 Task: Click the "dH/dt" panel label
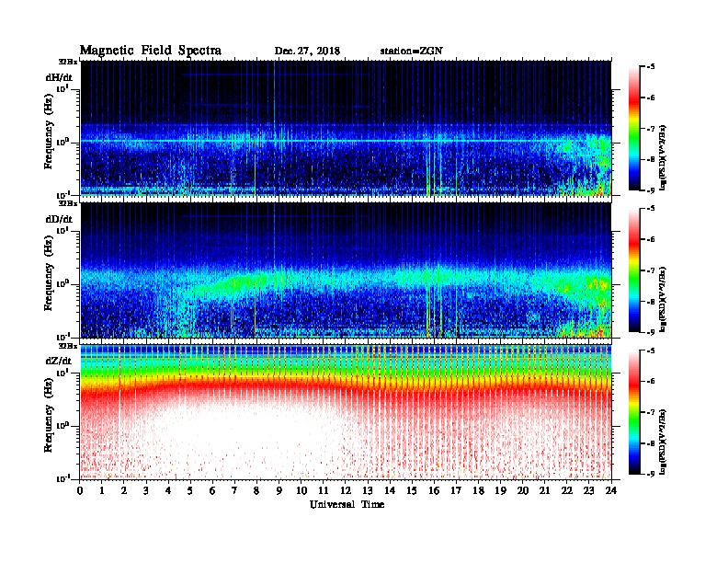59,77
